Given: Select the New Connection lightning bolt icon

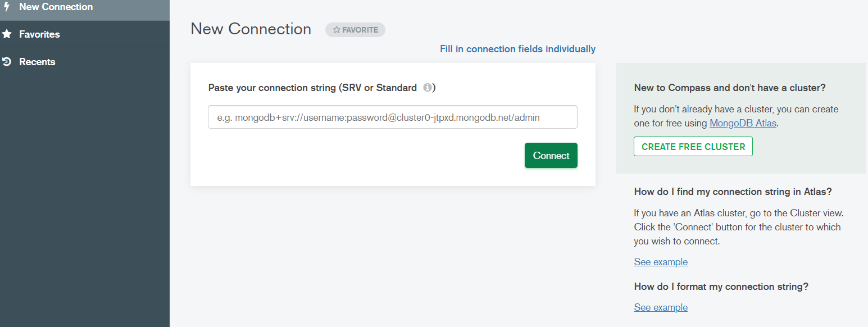Looking at the screenshot, I should point(7,7).
